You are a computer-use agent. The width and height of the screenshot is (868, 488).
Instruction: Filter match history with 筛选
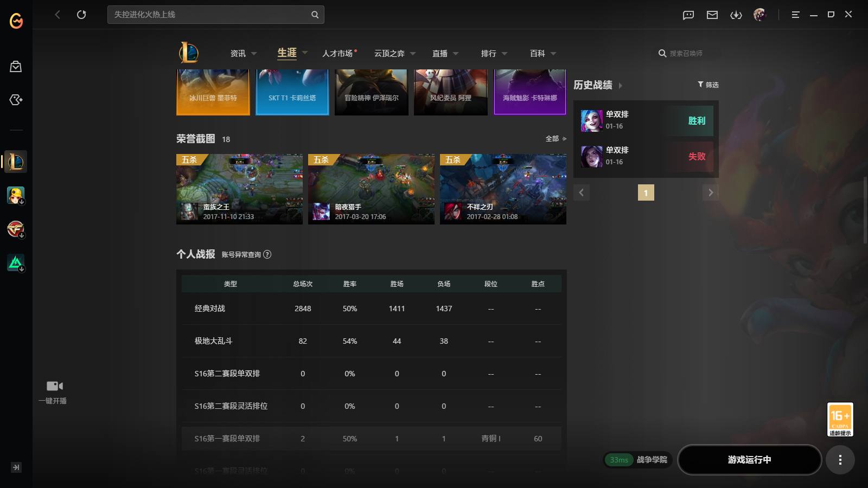coord(708,85)
